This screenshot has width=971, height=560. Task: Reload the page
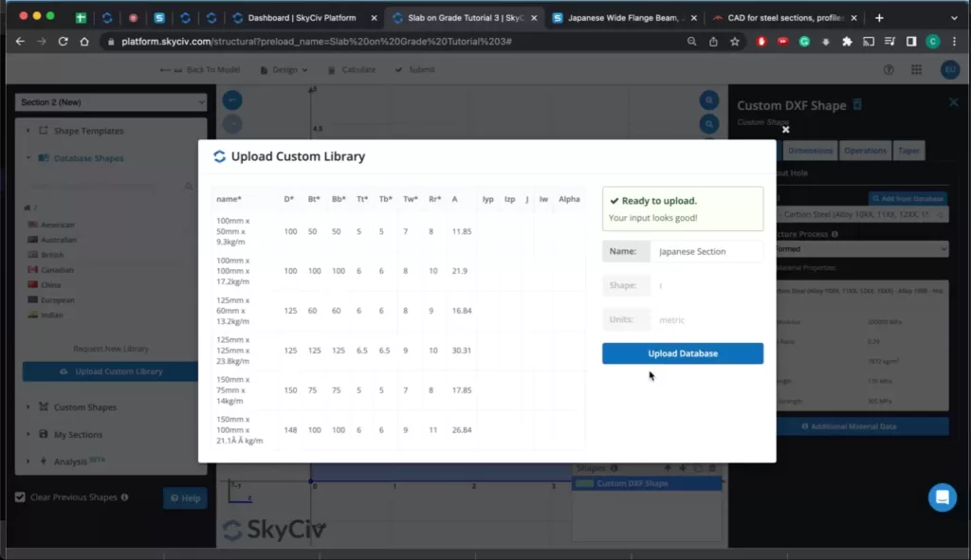pyautogui.click(x=64, y=42)
